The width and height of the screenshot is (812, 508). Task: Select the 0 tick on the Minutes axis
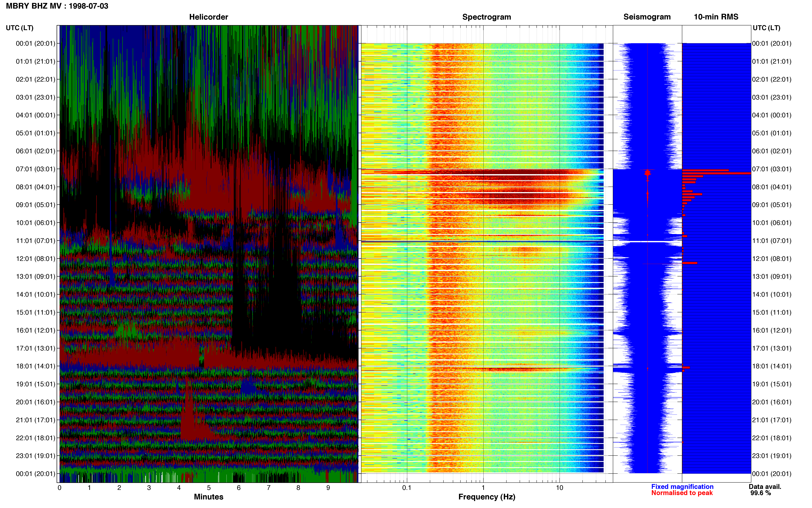tap(59, 488)
